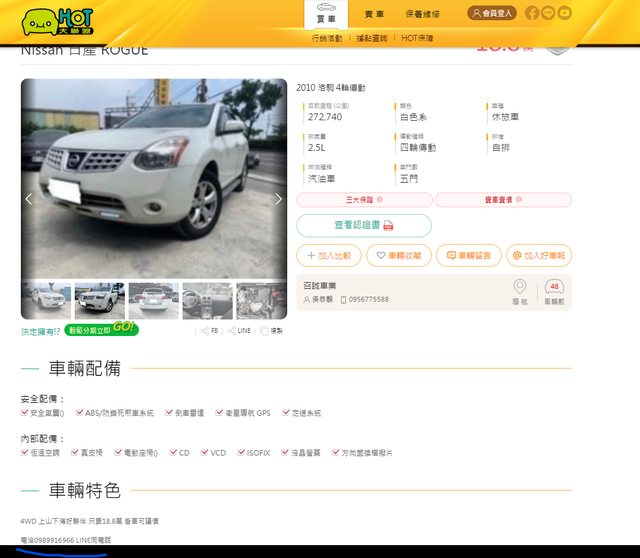The height and width of the screenshot is (558, 640).
Task: Open the 保養維修 menu item
Action: point(422,14)
